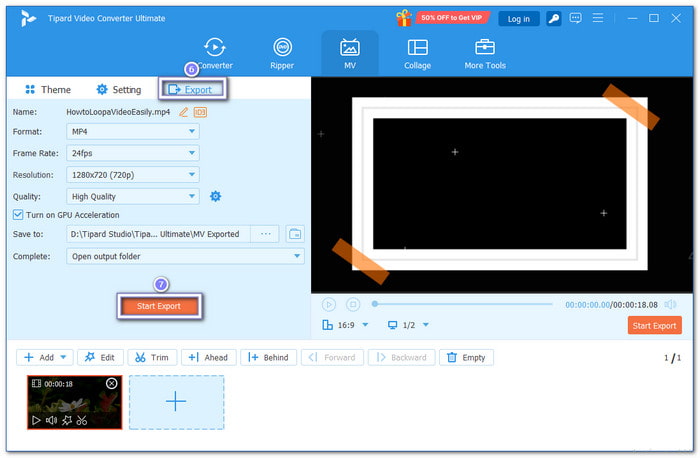Switch to the MV module
This screenshot has width=700, height=458.
[350, 53]
